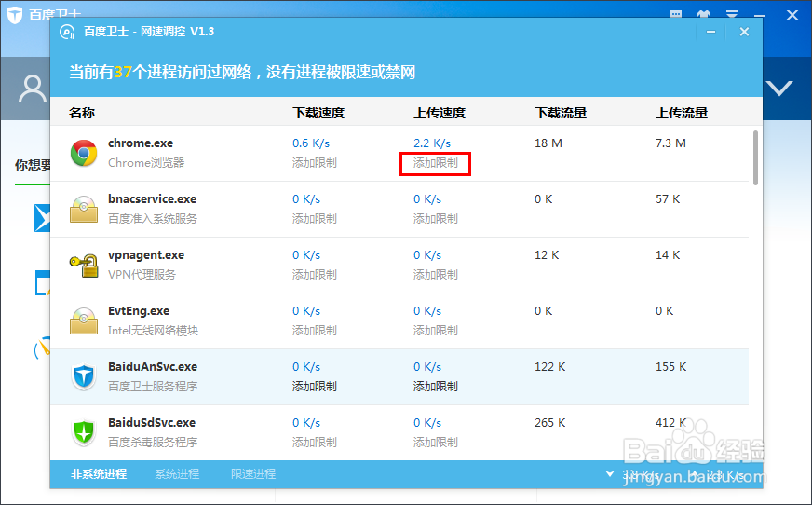Screen dimensions: 812x505
Task: Click the EvtEng.exe disc icon
Action: click(84, 321)
